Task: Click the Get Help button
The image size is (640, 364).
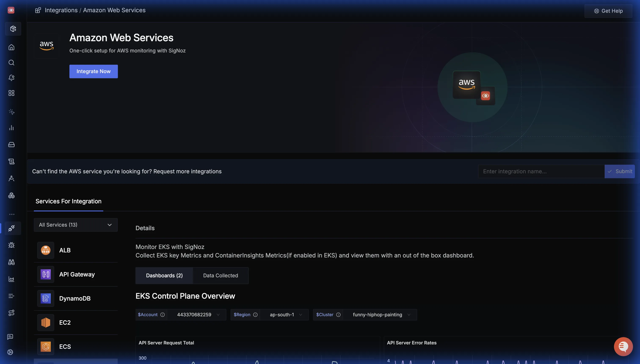Action: pyautogui.click(x=608, y=11)
